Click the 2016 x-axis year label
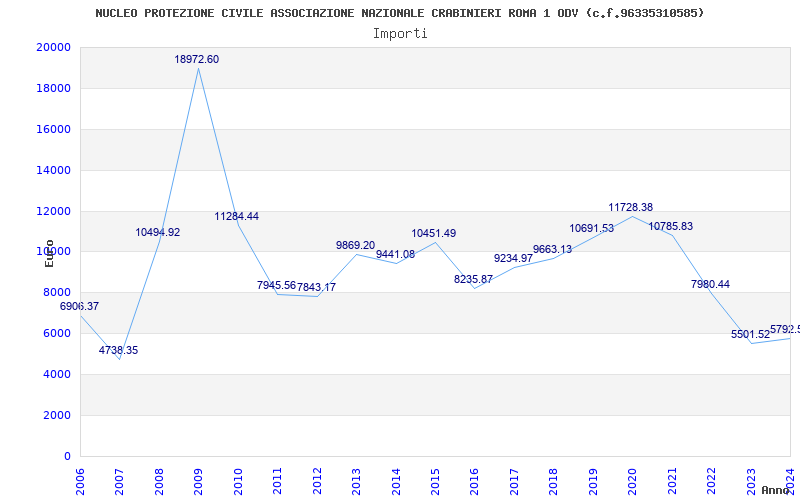 [474, 482]
